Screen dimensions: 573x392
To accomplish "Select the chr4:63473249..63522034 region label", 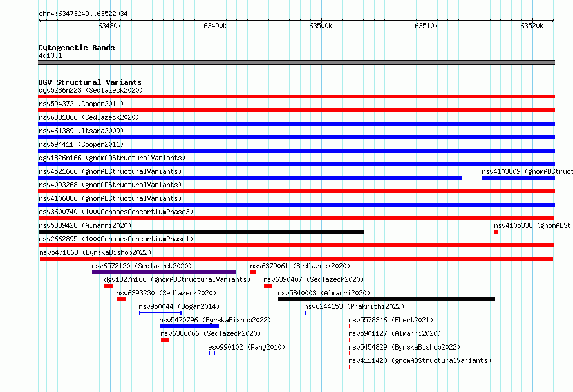I will 83,14.
